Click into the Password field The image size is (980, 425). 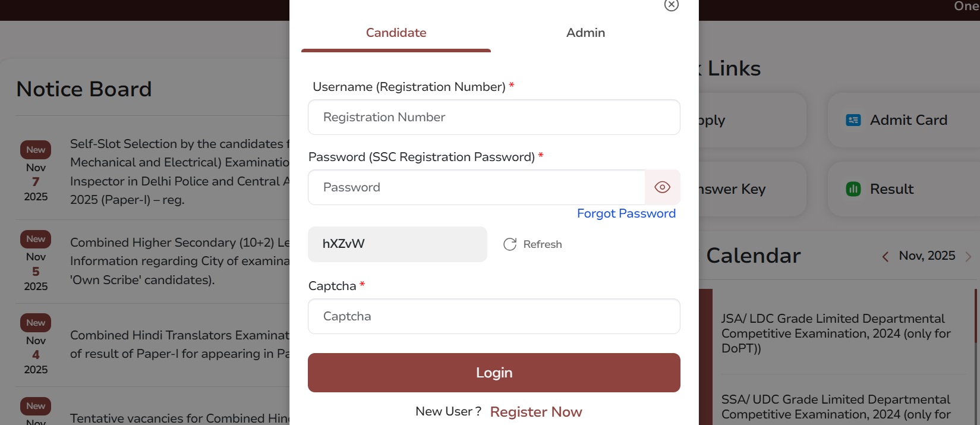coord(475,187)
